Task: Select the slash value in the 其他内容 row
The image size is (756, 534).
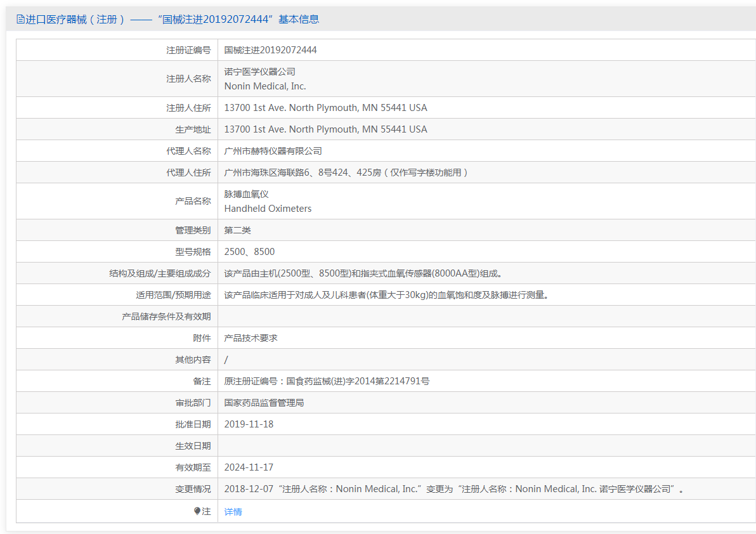Action: 226,360
